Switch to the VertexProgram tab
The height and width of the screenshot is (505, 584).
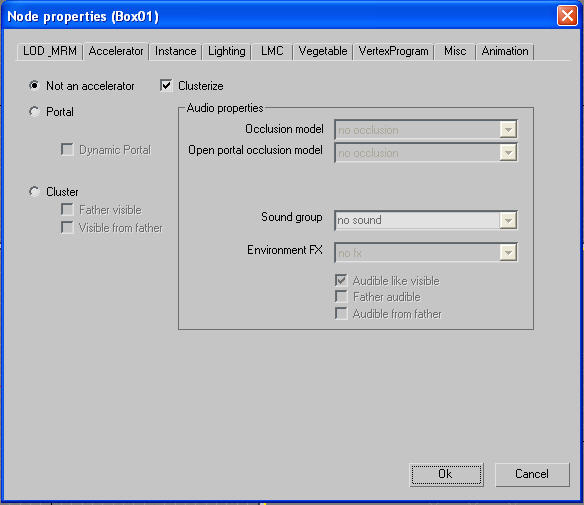393,51
